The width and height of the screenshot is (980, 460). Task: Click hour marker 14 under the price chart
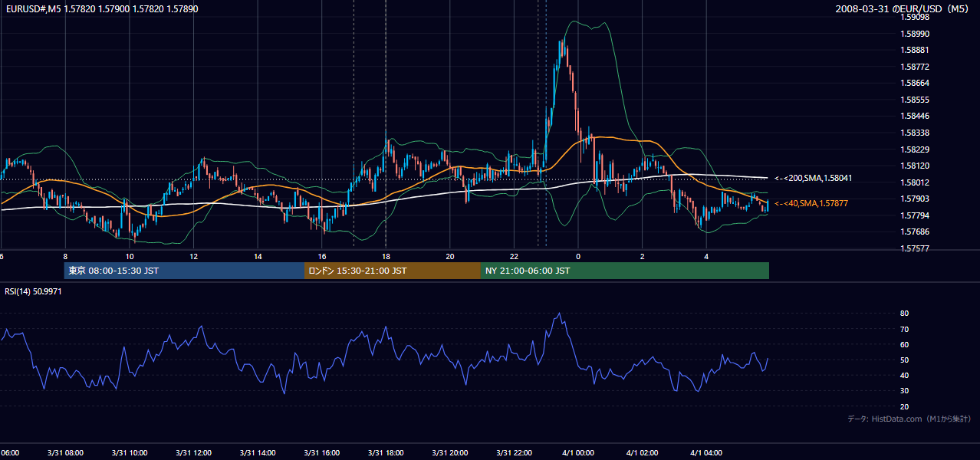258,256
